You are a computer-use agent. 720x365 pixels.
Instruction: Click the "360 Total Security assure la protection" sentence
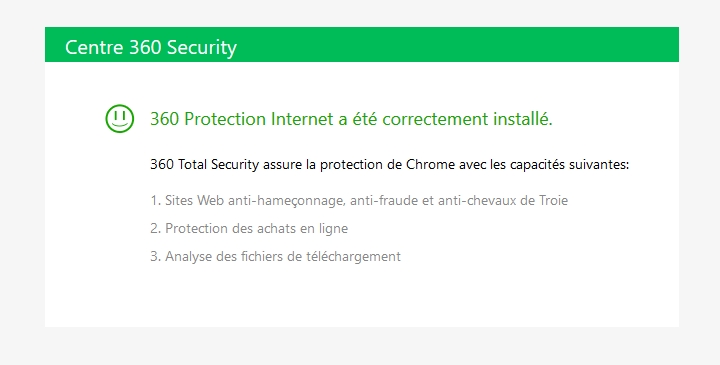coord(389,164)
